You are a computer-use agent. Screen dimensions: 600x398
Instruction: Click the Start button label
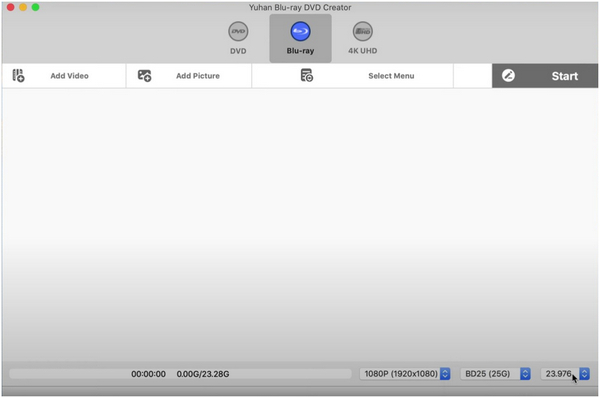pyautogui.click(x=565, y=76)
